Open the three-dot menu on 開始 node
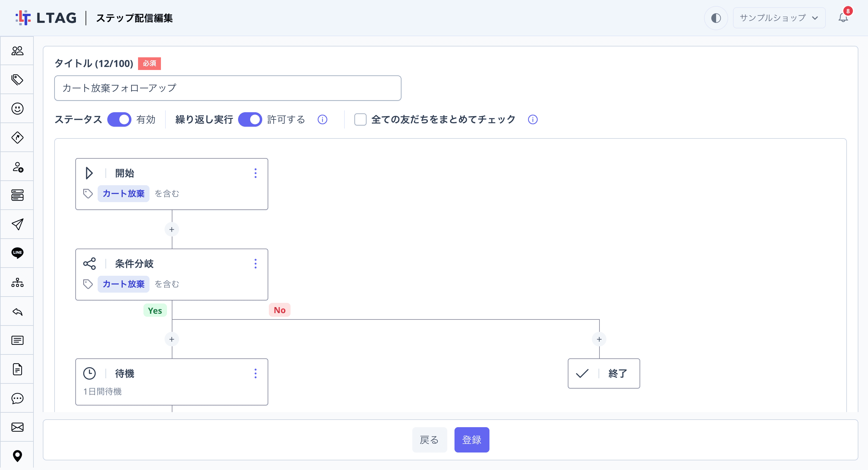 click(x=255, y=173)
